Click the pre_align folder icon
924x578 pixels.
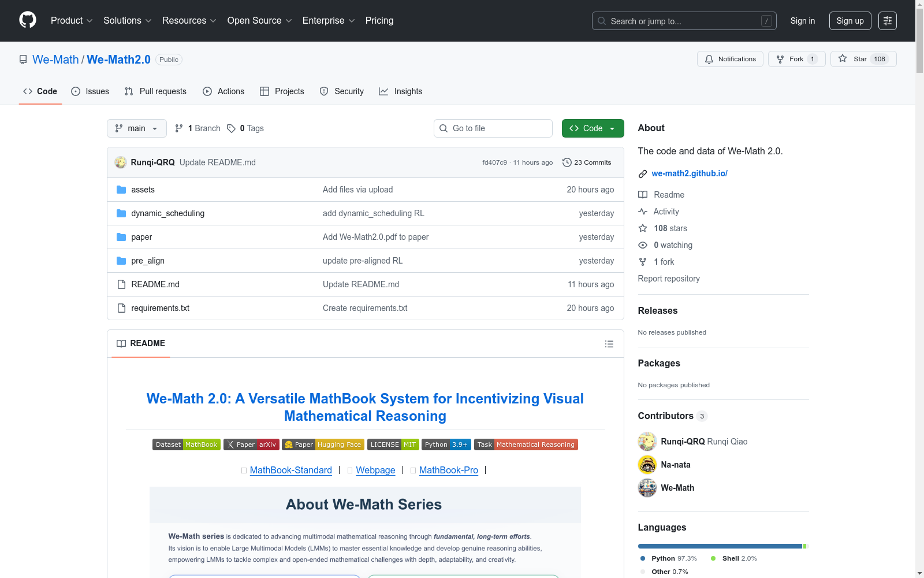point(121,261)
